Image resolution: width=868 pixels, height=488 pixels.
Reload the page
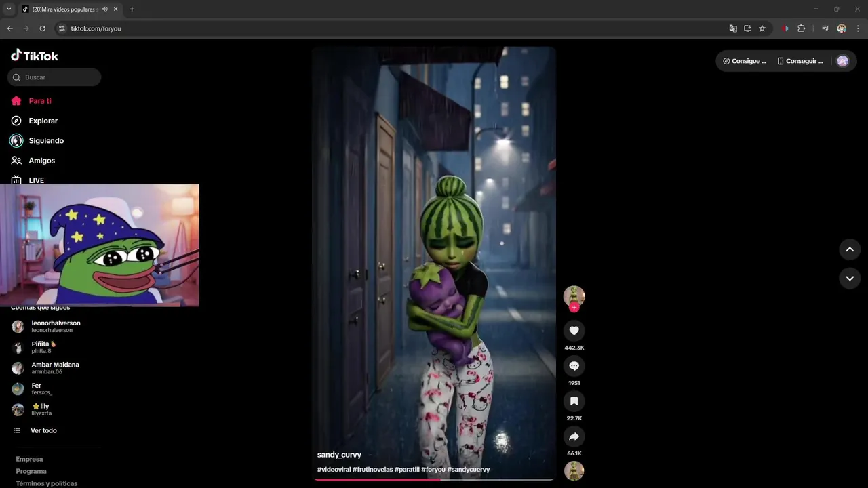click(x=42, y=28)
